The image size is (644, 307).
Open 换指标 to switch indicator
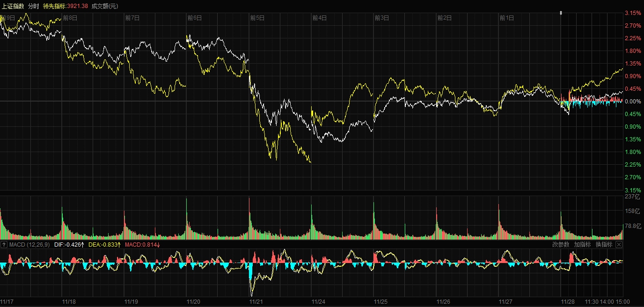604,244
